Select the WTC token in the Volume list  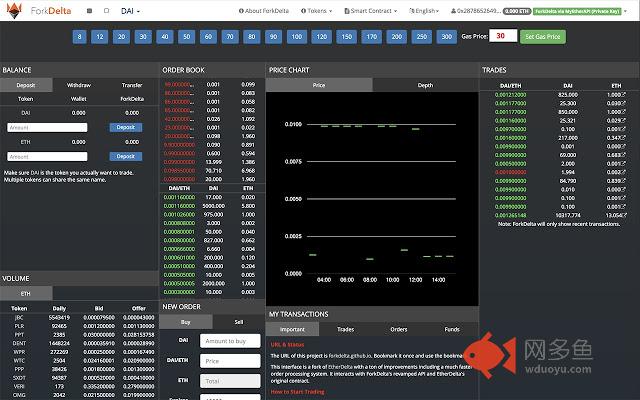tap(19, 360)
